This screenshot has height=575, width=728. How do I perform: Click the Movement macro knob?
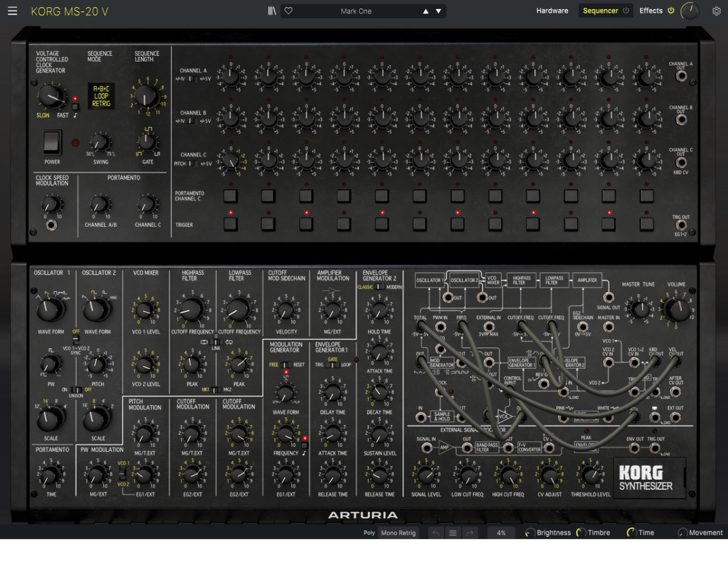(682, 533)
